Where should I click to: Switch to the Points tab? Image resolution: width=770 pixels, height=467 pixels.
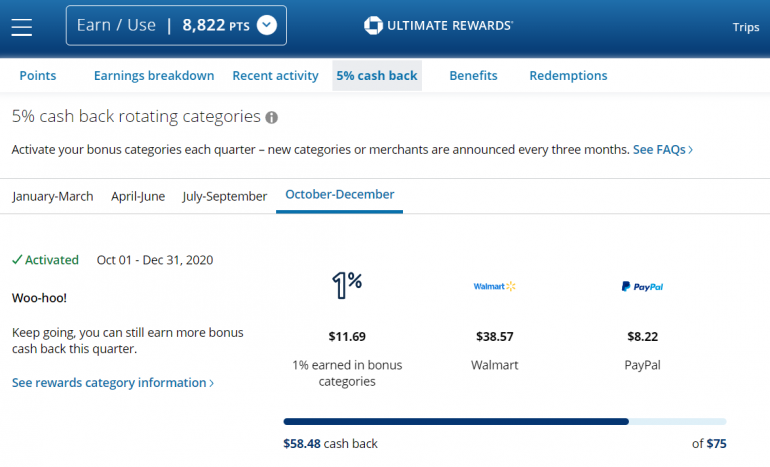coord(38,76)
